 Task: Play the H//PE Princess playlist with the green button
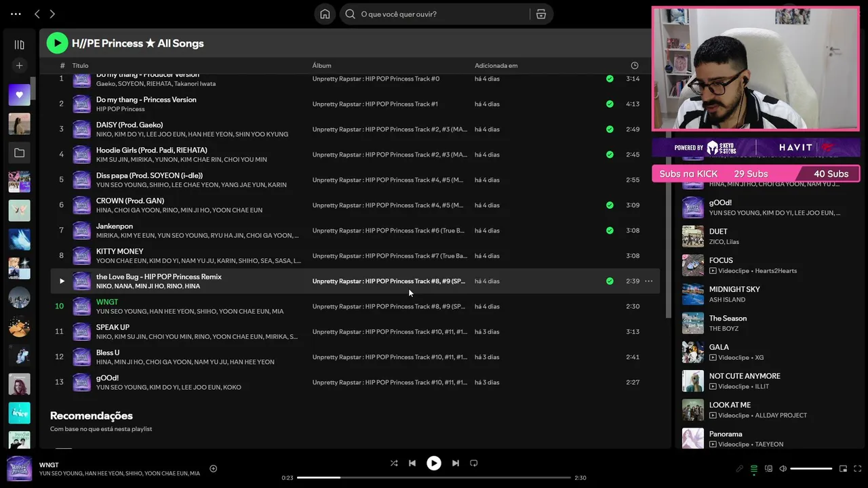pos(57,43)
